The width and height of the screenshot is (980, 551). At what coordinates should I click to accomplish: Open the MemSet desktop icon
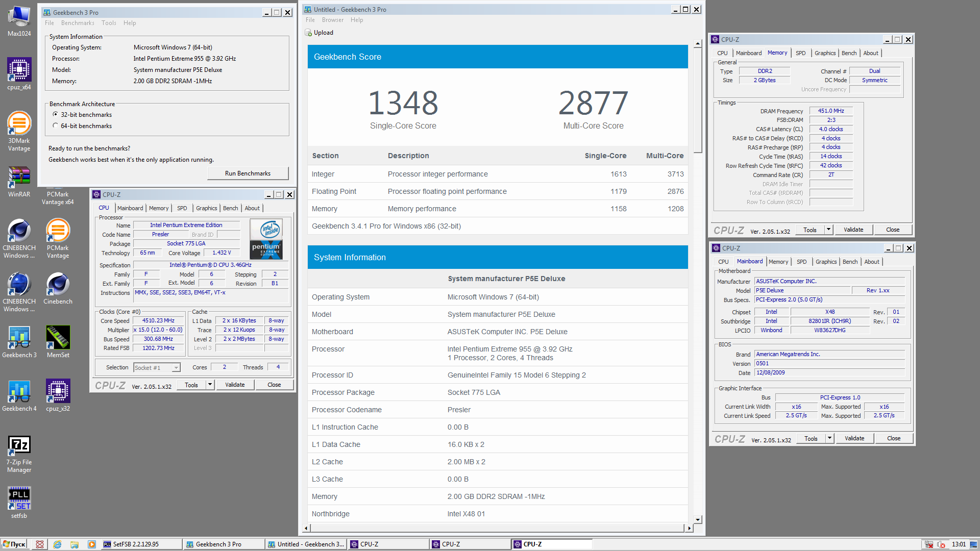58,342
